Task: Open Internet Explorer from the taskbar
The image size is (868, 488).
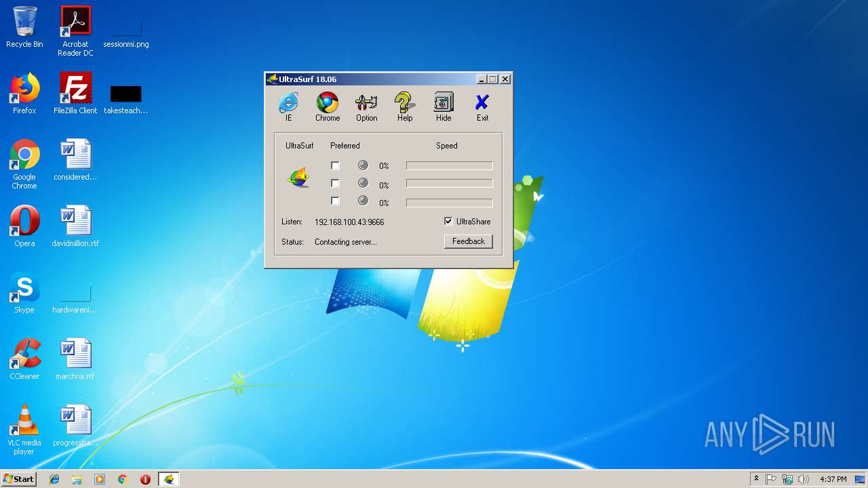Action: (x=54, y=479)
